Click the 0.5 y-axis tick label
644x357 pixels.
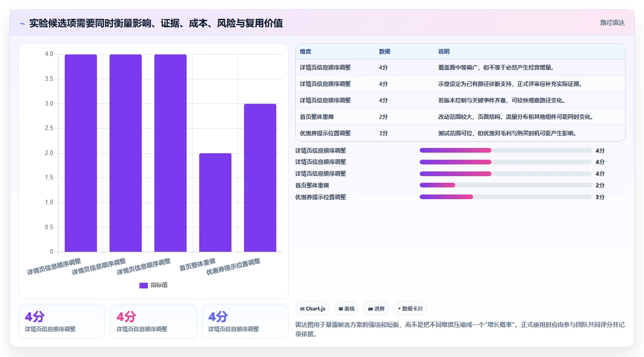pos(49,227)
